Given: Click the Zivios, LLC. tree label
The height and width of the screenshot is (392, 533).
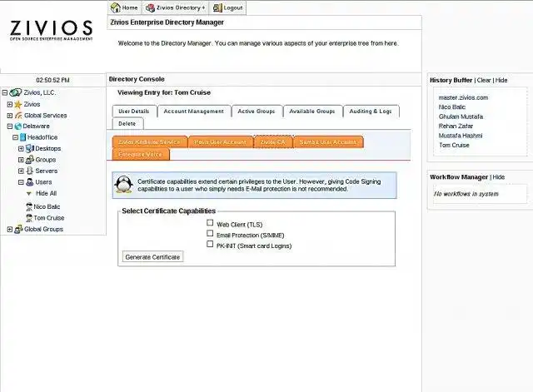Looking at the screenshot, I should pyautogui.click(x=40, y=92).
